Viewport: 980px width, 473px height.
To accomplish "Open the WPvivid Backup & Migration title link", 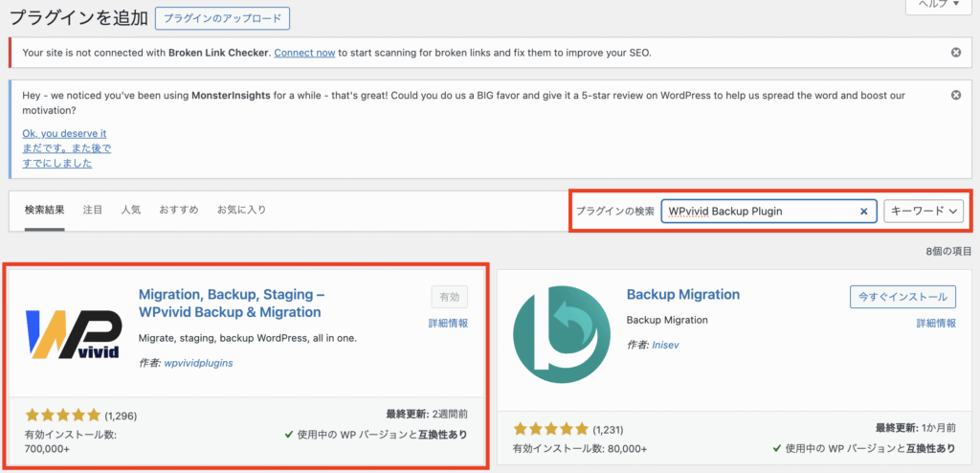I will pyautogui.click(x=232, y=303).
